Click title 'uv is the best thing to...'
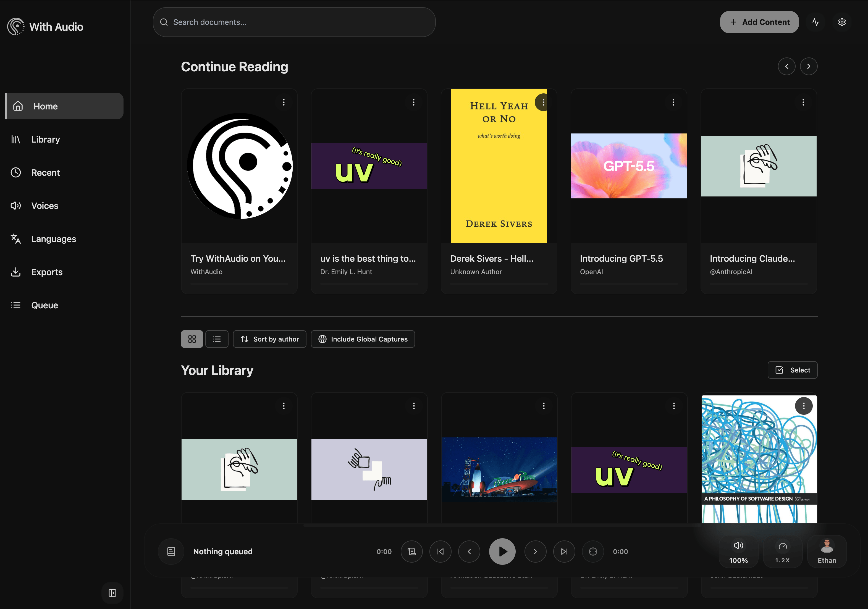The image size is (868, 609). [x=368, y=259]
